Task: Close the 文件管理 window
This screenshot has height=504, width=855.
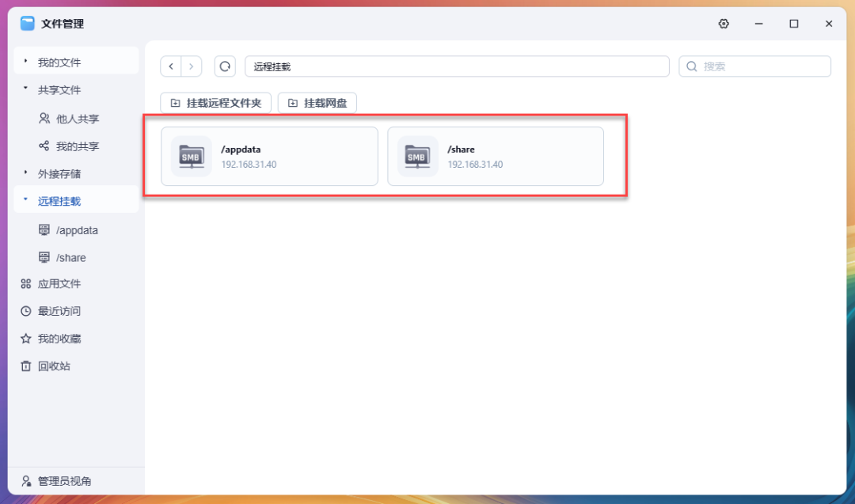Action: coord(829,24)
